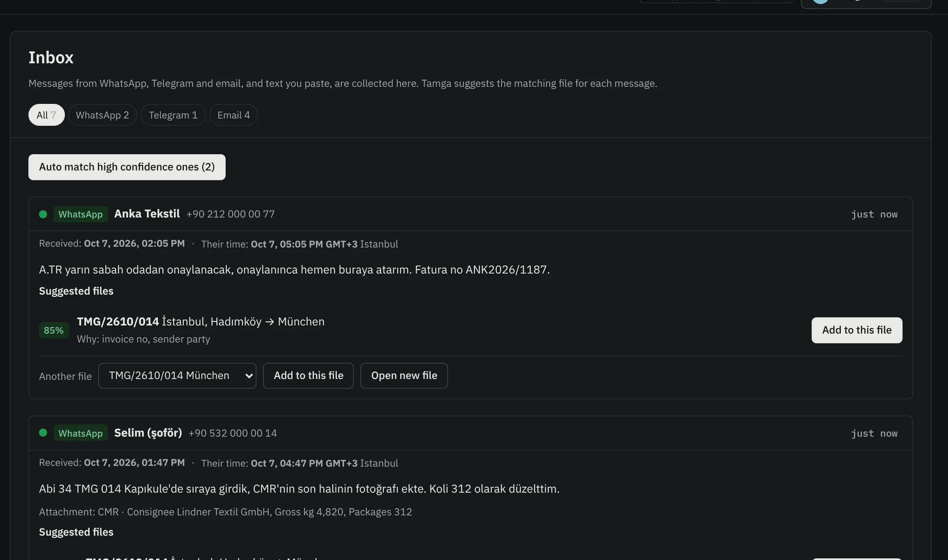Filter inbox by Email 4
Viewport: 948px width, 560px height.
[233, 115]
